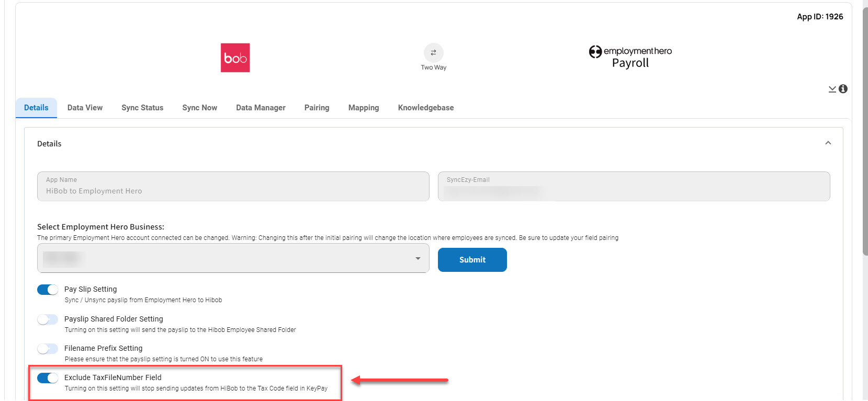Click the 'Hibob Employee Shared Folder' description

click(x=181, y=330)
